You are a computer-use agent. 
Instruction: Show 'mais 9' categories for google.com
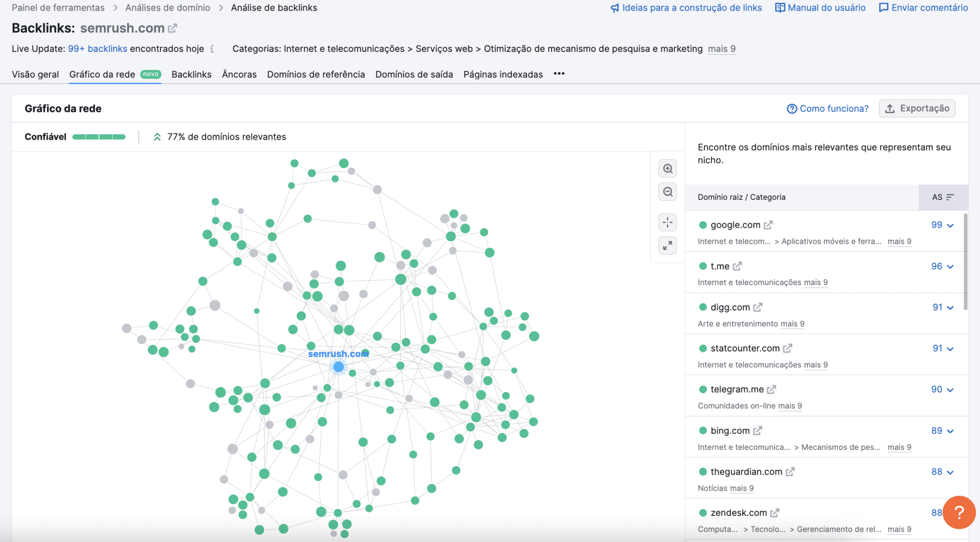coord(899,241)
